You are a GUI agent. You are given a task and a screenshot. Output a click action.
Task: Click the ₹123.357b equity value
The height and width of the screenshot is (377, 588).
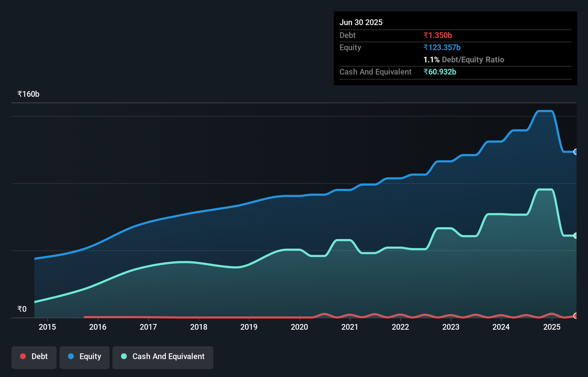point(442,47)
